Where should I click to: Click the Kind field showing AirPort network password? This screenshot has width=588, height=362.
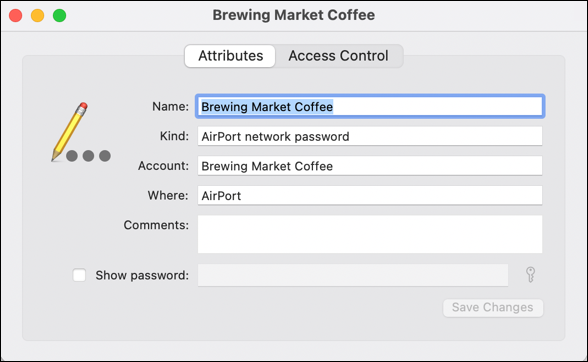pos(370,136)
